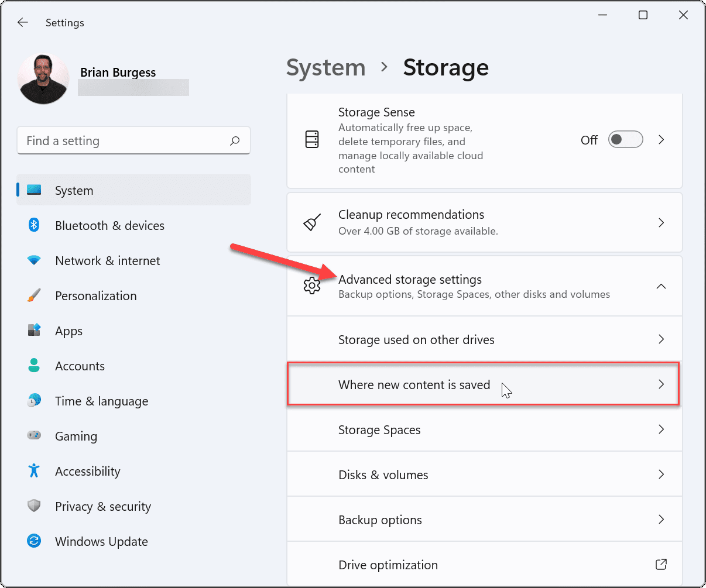Click the Personalization paintbrush icon

tap(34, 295)
